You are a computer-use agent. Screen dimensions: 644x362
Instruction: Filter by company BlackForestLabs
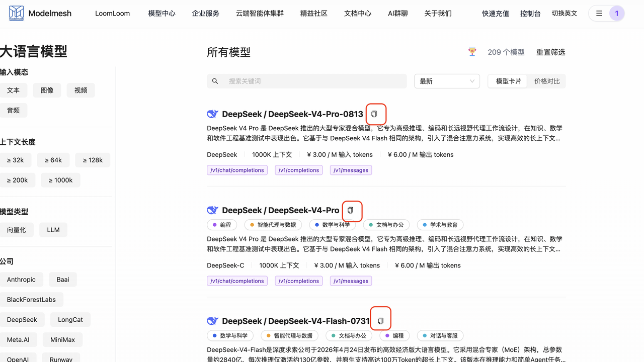pos(32,300)
